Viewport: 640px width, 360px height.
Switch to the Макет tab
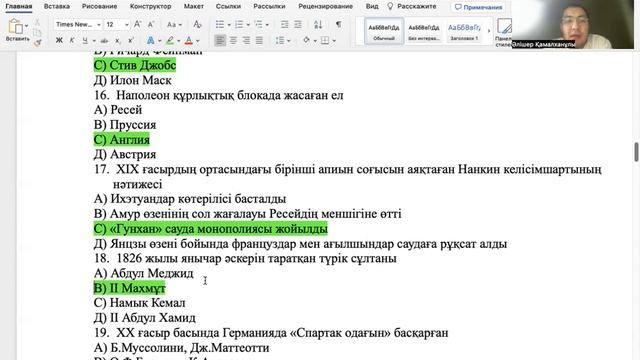click(x=193, y=7)
